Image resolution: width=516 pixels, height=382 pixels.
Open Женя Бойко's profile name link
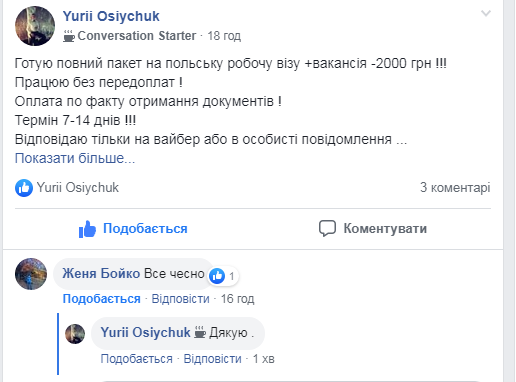coord(101,273)
